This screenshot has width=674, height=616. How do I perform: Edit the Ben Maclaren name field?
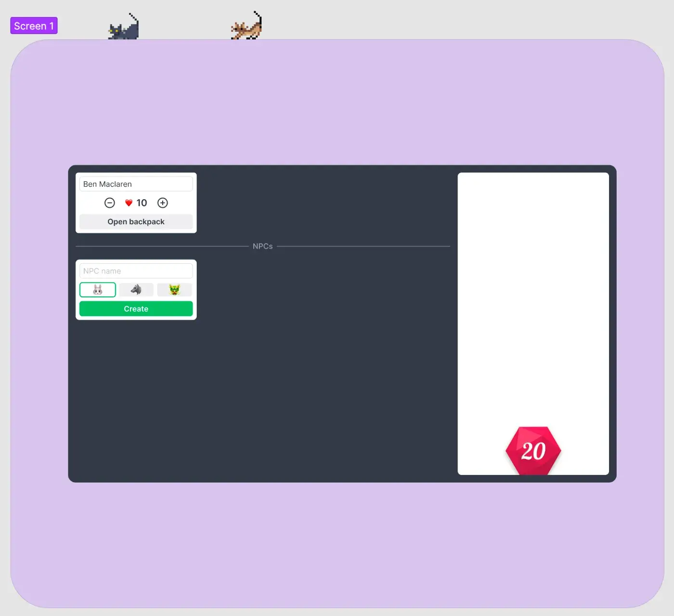tap(136, 184)
